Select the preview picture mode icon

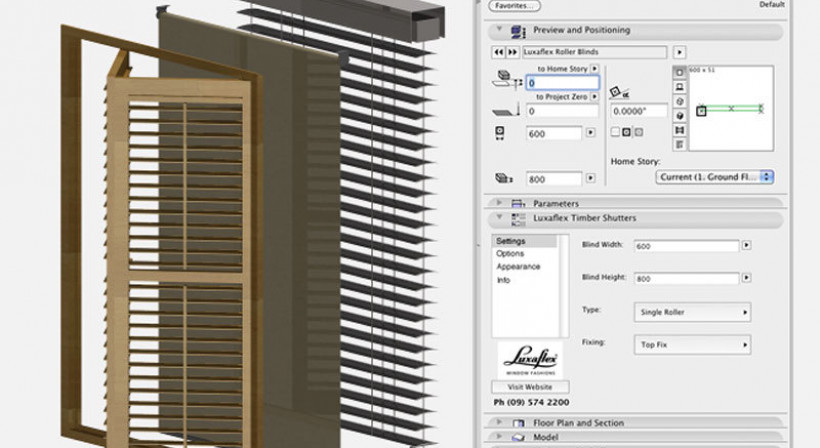click(x=680, y=130)
